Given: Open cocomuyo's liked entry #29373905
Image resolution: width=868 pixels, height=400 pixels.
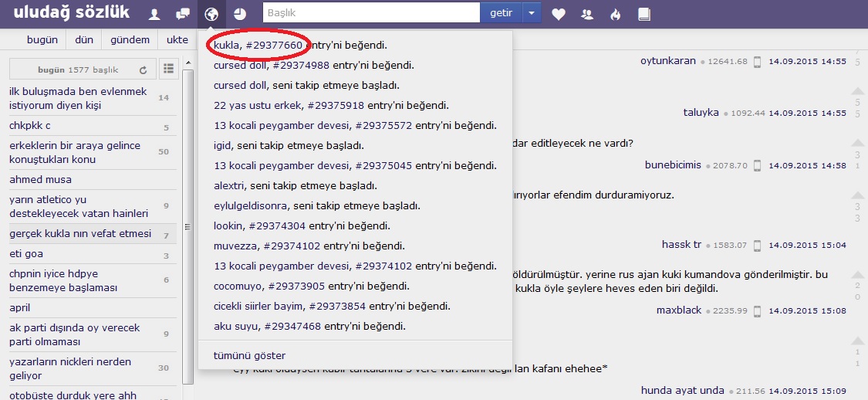Looking at the screenshot, I should pyautogui.click(x=297, y=286).
